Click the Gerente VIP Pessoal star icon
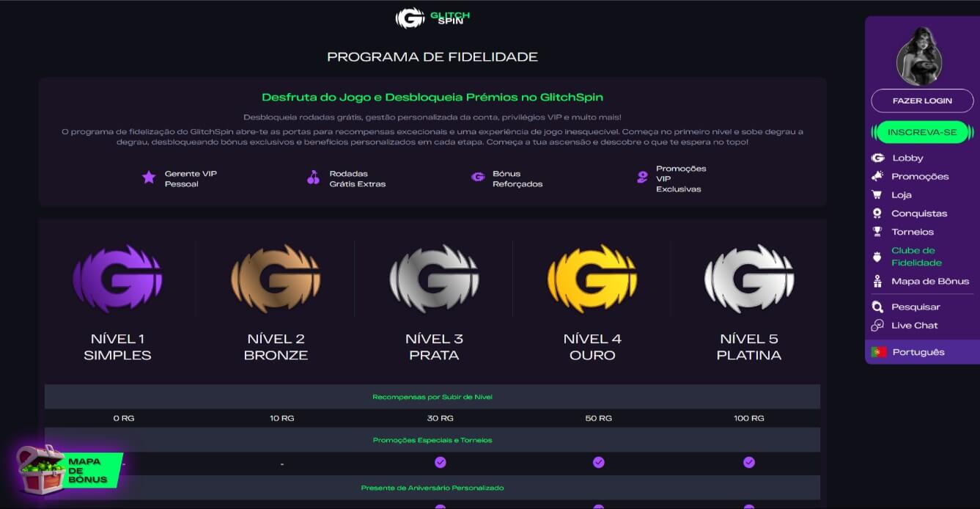The image size is (980, 509). coord(150,178)
